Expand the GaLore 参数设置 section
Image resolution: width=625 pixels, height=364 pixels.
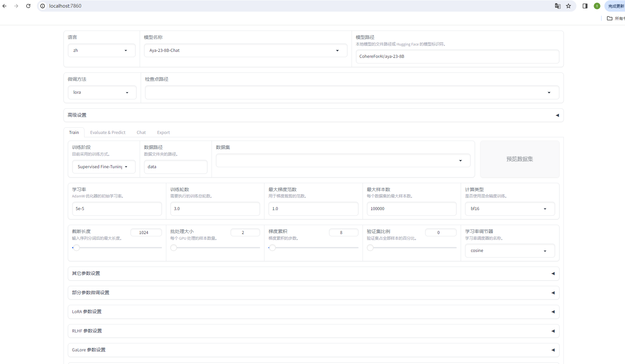(x=313, y=350)
